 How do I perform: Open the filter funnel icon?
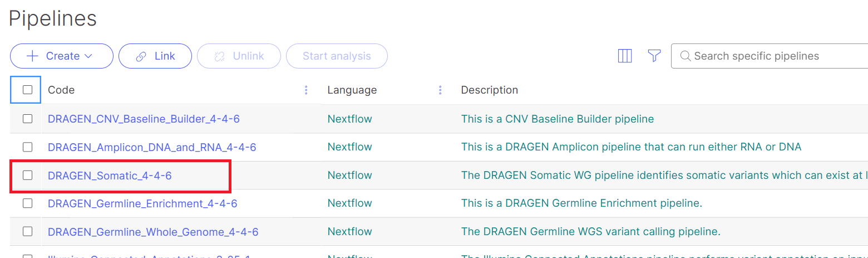[654, 56]
